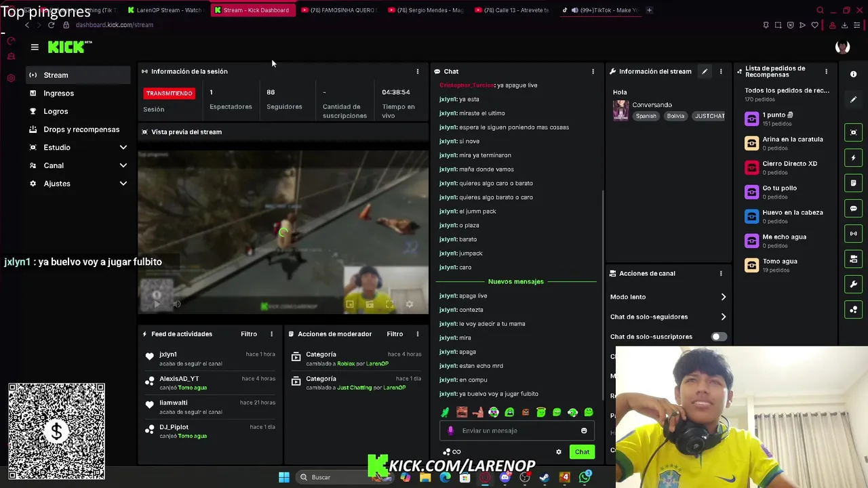Switch to the Calle 13 YouTube tab

tap(513, 10)
